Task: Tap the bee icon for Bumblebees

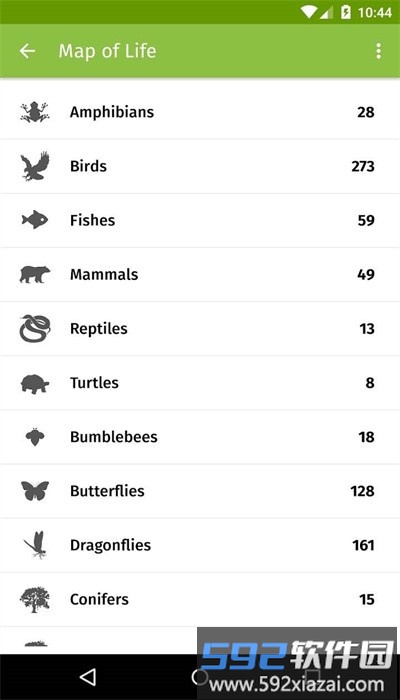Action: [x=35, y=437]
